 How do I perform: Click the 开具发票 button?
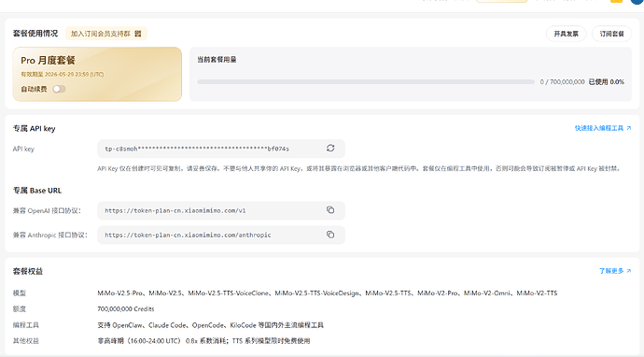[x=566, y=34]
